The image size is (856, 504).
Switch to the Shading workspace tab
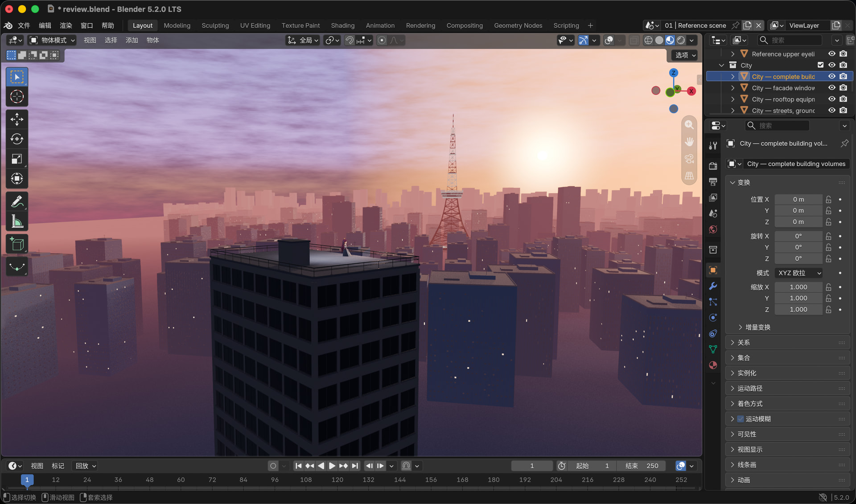click(x=342, y=25)
